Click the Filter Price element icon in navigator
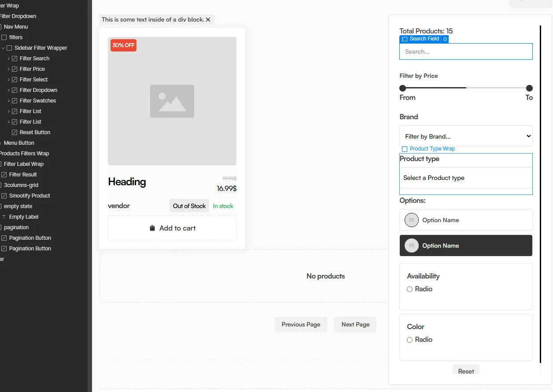The image size is (553, 392). [15, 69]
